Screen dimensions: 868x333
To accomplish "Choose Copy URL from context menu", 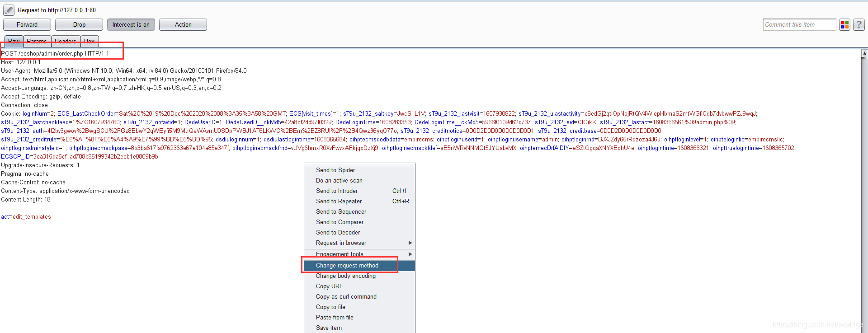I will 359,286.
